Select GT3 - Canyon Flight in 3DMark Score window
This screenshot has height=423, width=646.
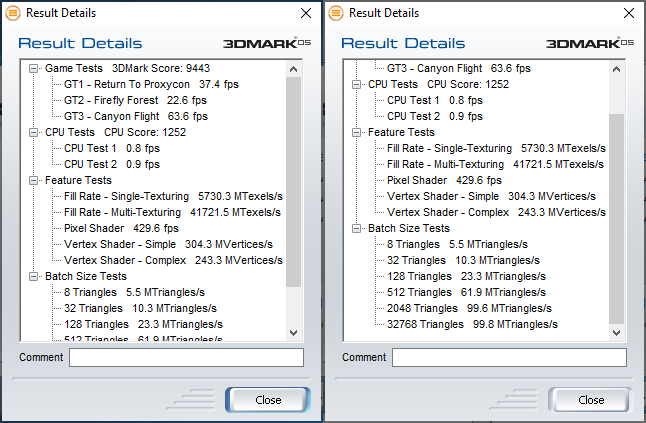coord(136,117)
